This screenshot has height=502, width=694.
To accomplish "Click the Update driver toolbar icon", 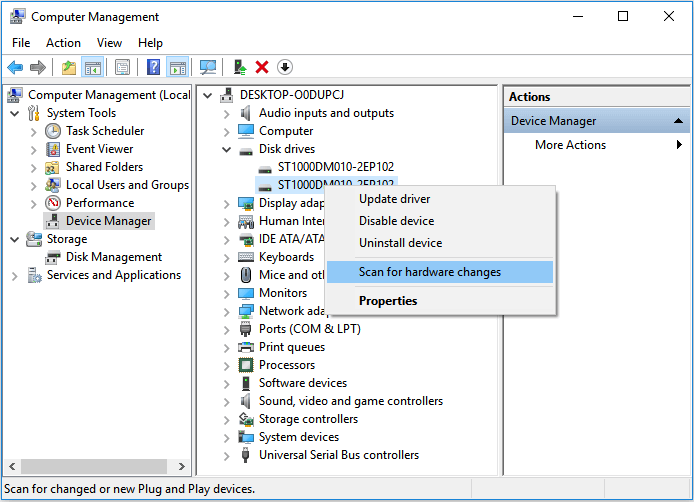I will click(x=240, y=67).
